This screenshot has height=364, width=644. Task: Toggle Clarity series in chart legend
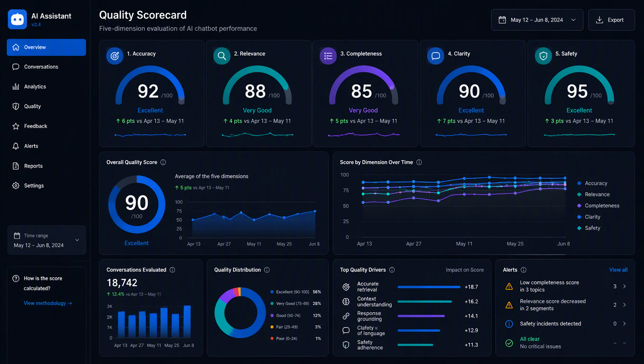(x=589, y=217)
